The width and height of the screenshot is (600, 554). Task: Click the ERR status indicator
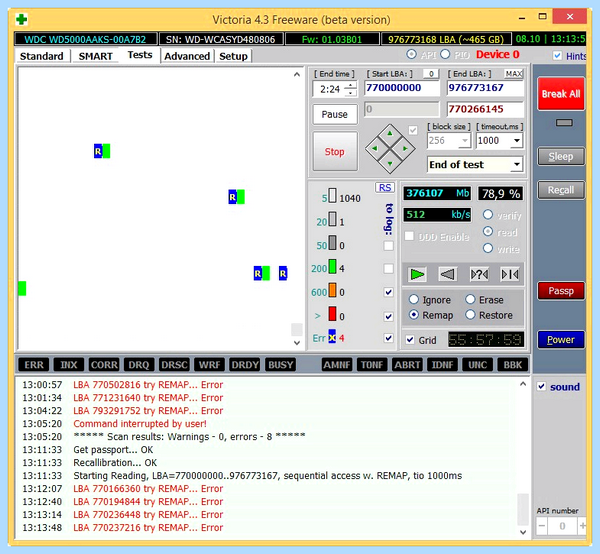pos(34,365)
